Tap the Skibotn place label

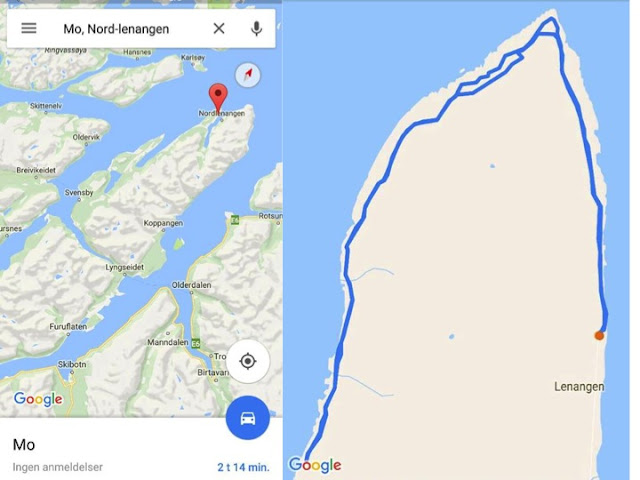coord(72,364)
